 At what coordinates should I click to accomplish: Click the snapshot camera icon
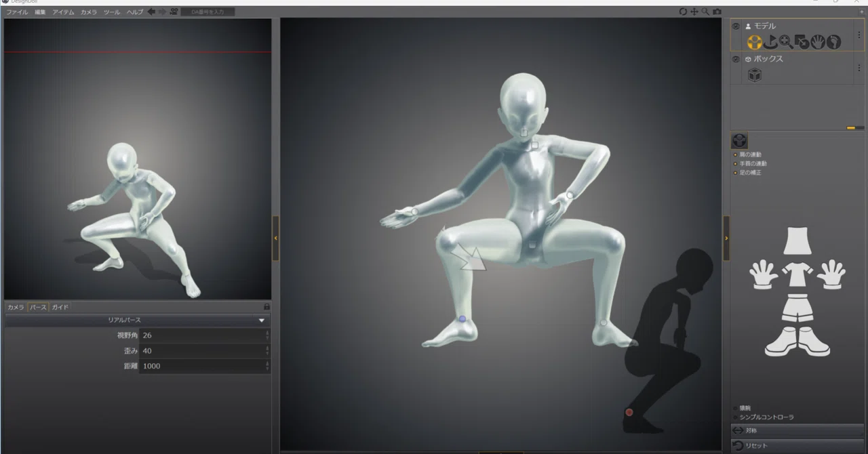717,12
